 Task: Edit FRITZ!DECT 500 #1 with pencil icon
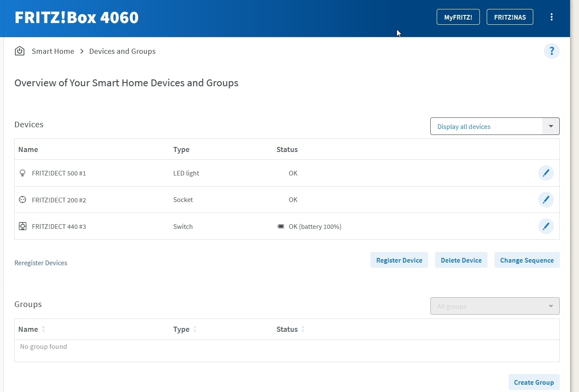[546, 173]
